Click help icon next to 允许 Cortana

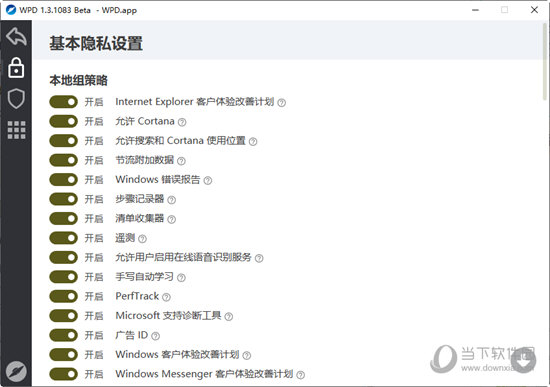(182, 122)
